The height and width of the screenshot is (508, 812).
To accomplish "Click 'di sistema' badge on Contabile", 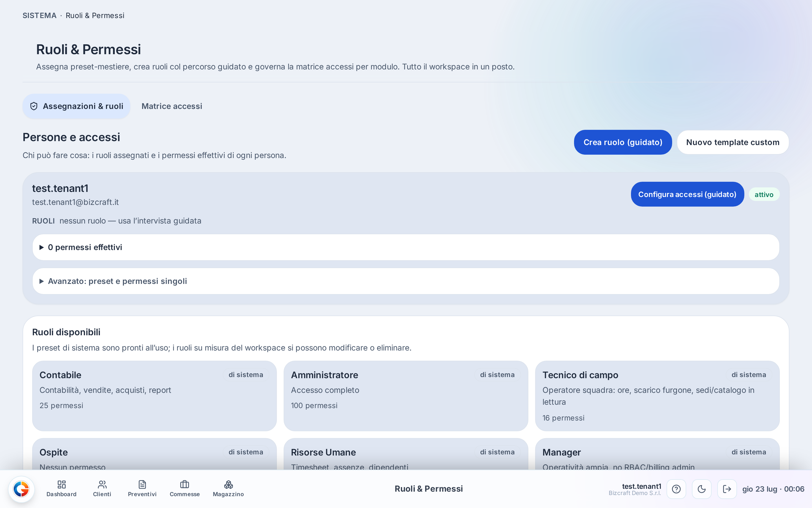I will click(x=246, y=375).
